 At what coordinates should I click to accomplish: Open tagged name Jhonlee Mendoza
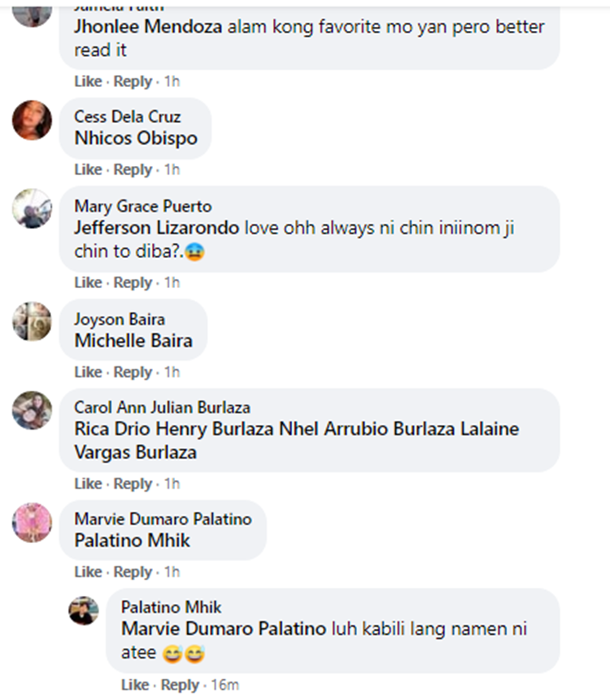[148, 27]
